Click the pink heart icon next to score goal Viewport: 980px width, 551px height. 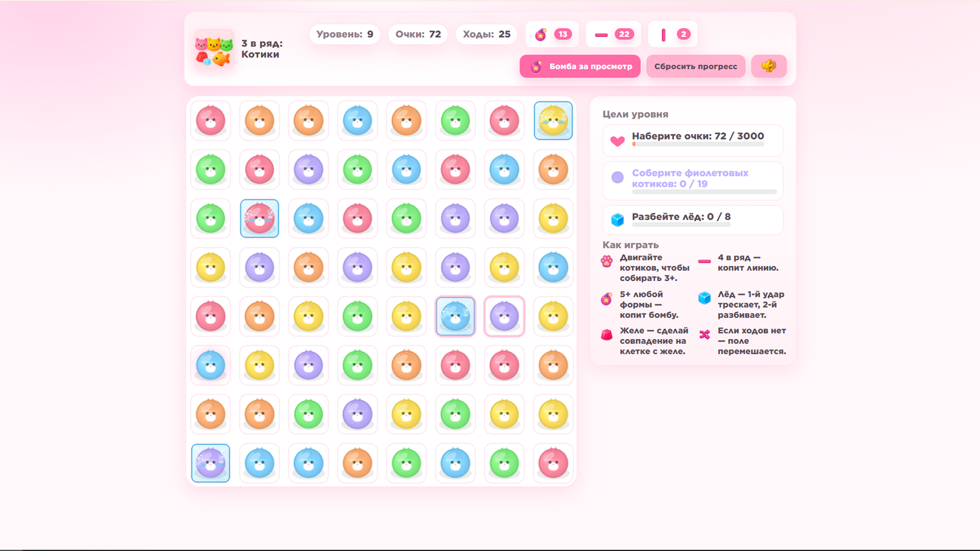[x=618, y=141]
